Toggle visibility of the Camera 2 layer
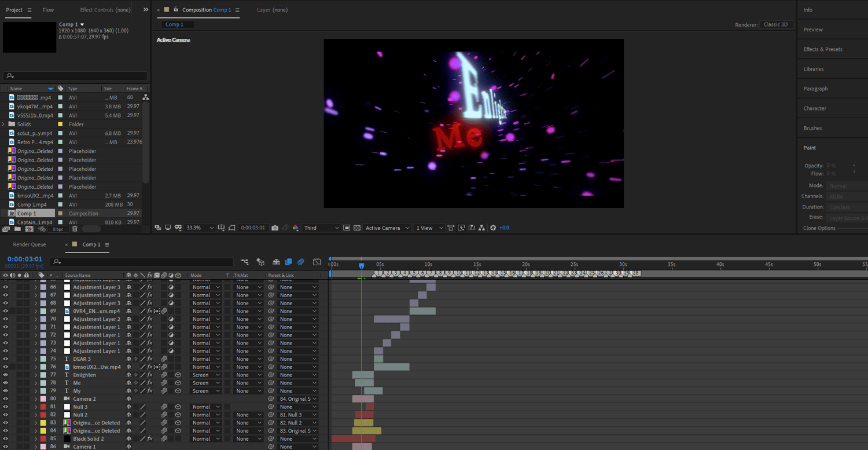This screenshot has height=450, width=868. (x=6, y=399)
